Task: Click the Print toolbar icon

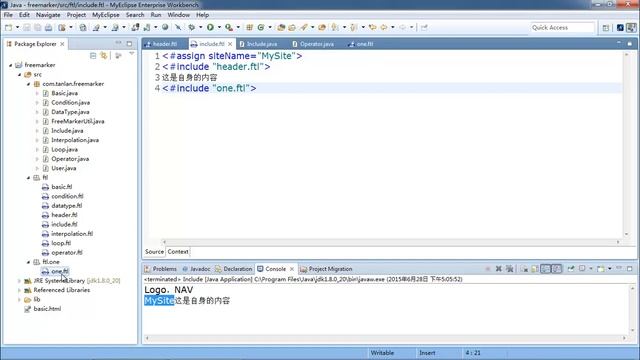Action: [x=48, y=27]
